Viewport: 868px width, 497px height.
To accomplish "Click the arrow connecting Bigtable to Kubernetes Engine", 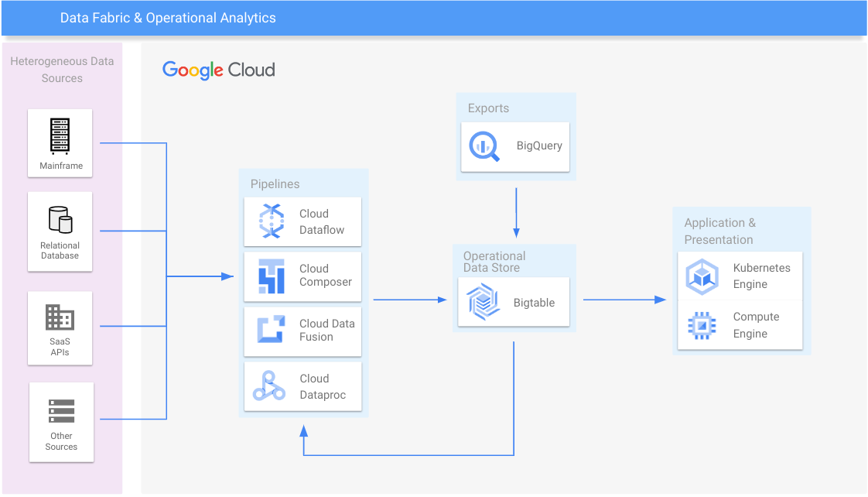I will (625, 299).
